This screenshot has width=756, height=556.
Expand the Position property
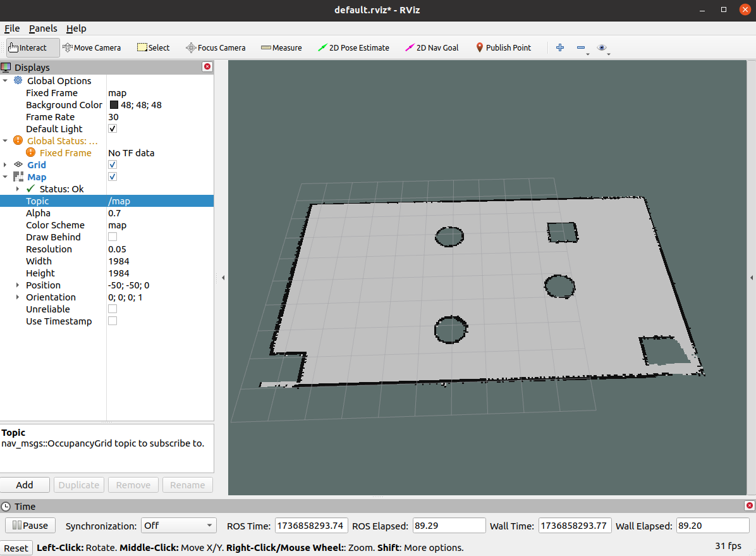tap(18, 285)
